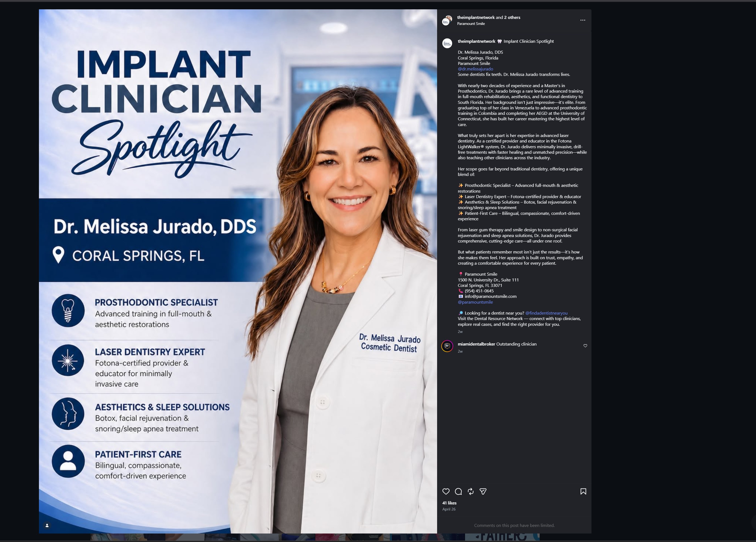This screenshot has height=542, width=756.
Task: Share the post via paper plane icon
Action: pyautogui.click(x=483, y=491)
